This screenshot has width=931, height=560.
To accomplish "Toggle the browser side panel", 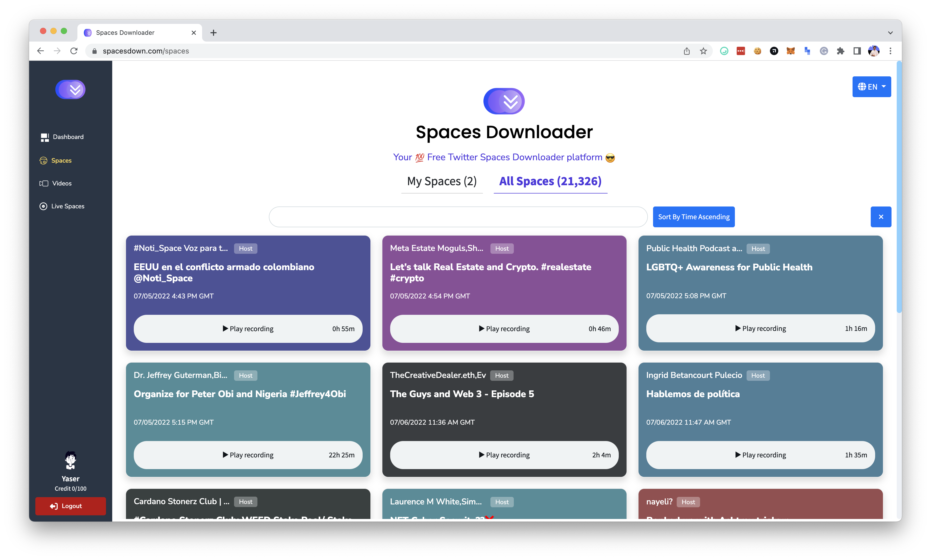I will (857, 51).
